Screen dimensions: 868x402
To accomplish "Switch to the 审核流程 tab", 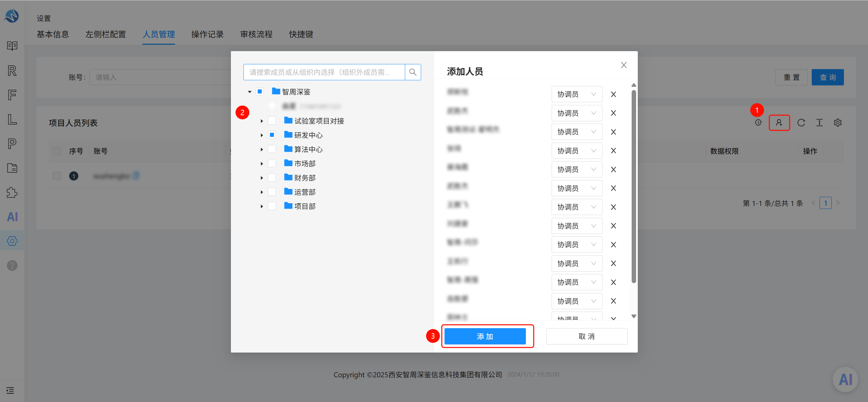I will [x=256, y=34].
